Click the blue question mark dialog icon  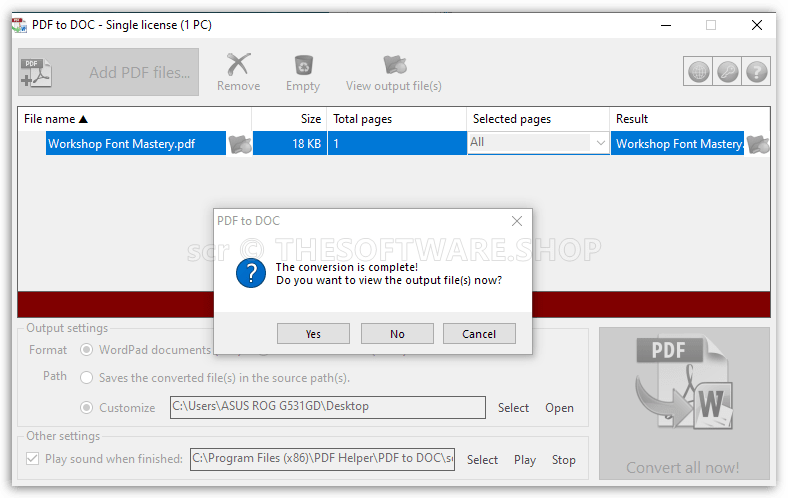point(251,273)
